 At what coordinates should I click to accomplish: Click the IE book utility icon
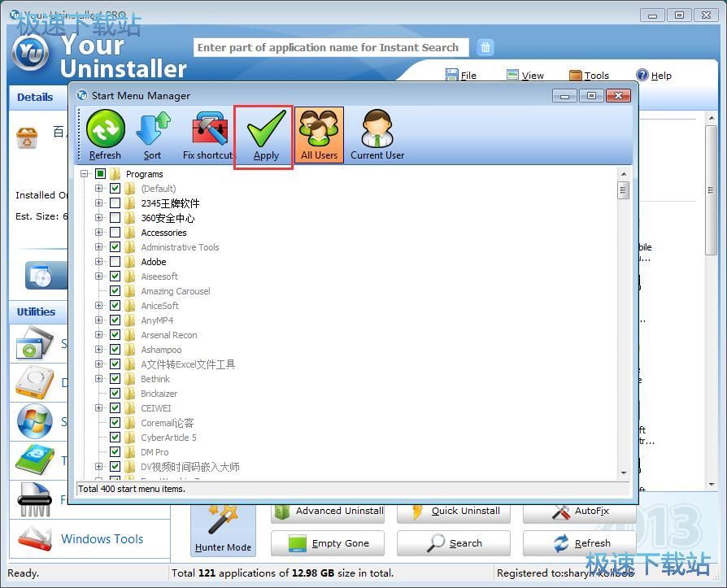pyautogui.click(x=34, y=460)
